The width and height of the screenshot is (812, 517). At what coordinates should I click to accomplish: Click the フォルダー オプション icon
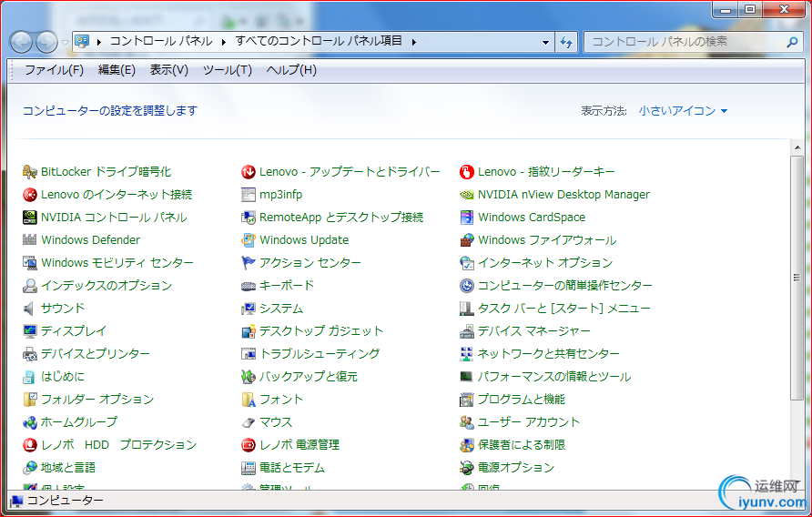point(30,400)
